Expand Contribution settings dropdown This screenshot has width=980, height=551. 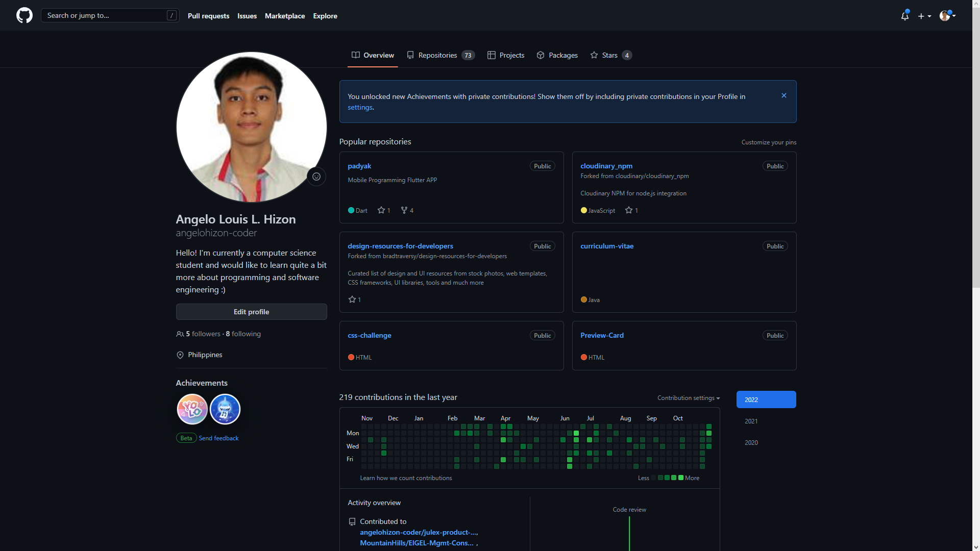pyautogui.click(x=689, y=398)
